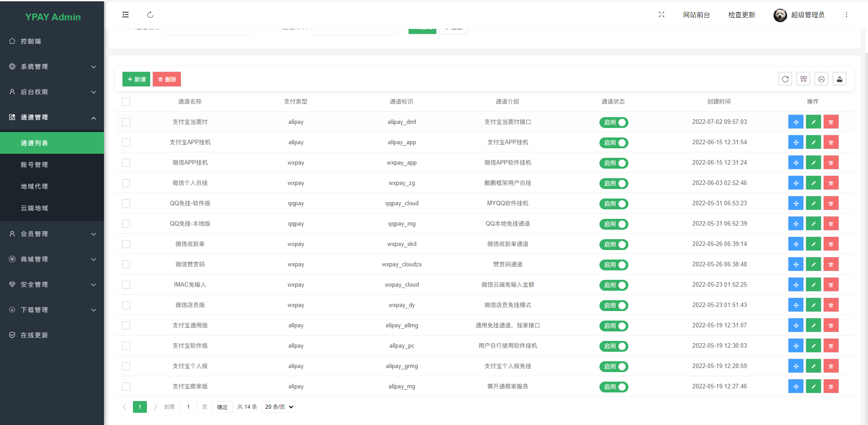Click the red delete icon for 微信收款单
Viewport: 868px width, 425px height.
(x=831, y=244)
